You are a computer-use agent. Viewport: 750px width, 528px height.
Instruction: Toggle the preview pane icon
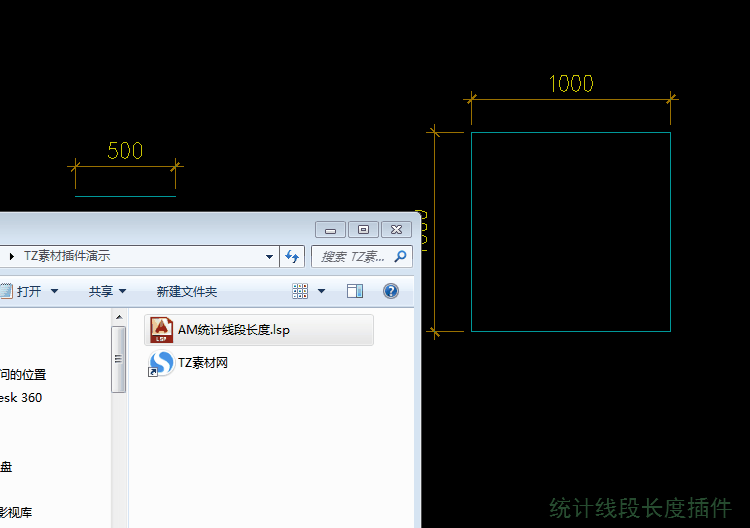(355, 291)
